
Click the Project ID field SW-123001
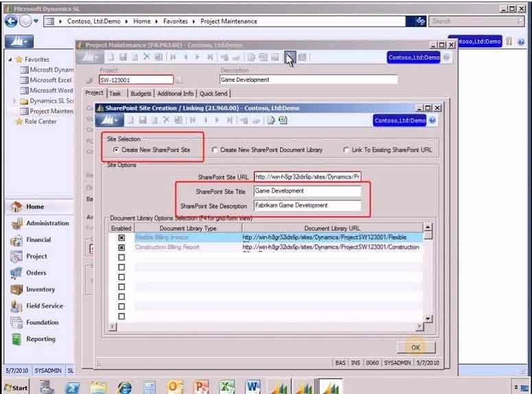pyautogui.click(x=136, y=80)
